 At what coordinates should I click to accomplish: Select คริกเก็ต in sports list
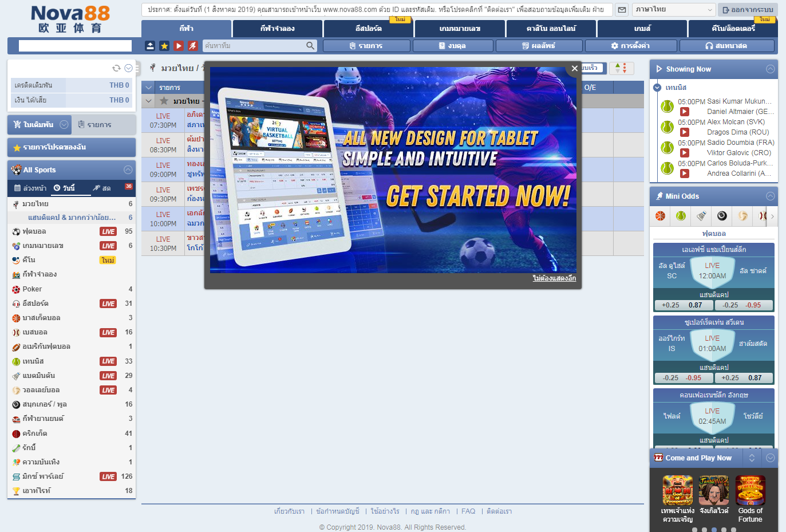[x=72, y=434]
